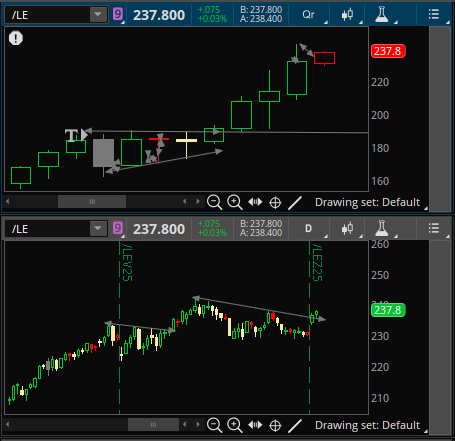Open symbol dropdown in lower /LE chart
The image size is (455, 441).
pyautogui.click(x=98, y=229)
